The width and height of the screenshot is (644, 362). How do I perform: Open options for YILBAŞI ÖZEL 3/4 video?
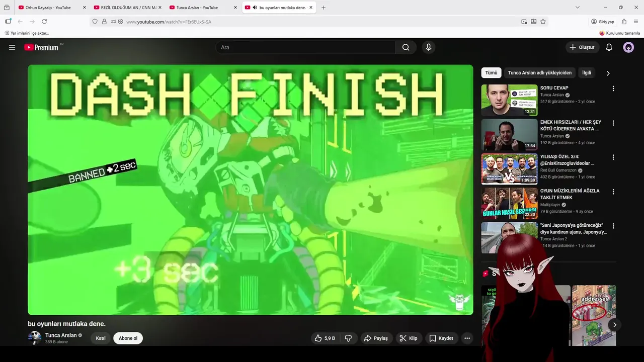(x=613, y=157)
